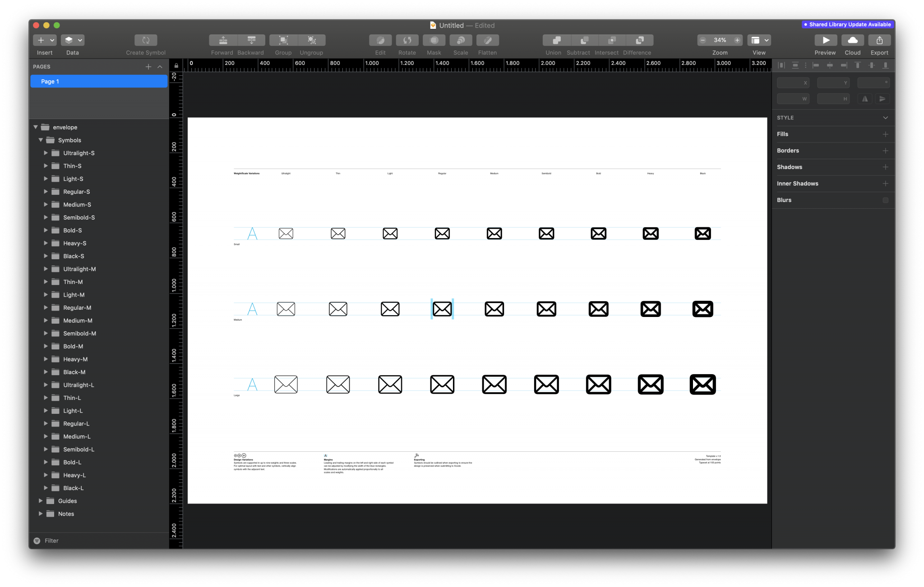Viewport: 924px width, 587px height.
Task: Click the X position field
Action: pos(793,83)
